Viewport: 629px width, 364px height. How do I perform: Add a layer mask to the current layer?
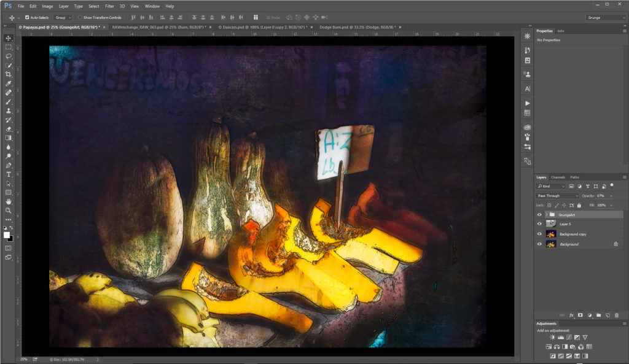(580, 315)
